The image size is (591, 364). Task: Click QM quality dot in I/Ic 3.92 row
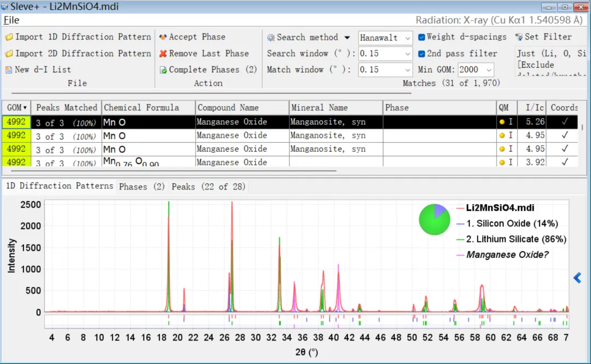coord(502,163)
